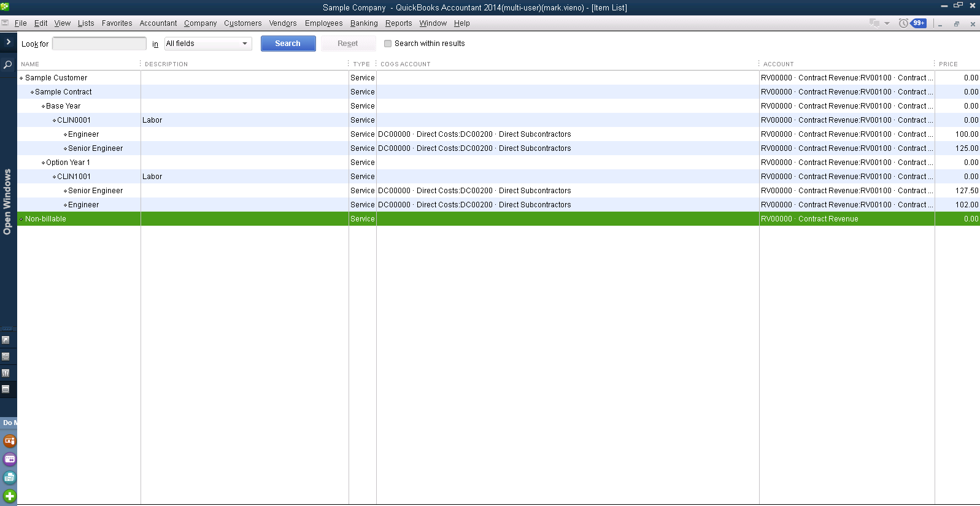
Task: Click the chat bubbles icon in the menu bar
Action: 874,23
